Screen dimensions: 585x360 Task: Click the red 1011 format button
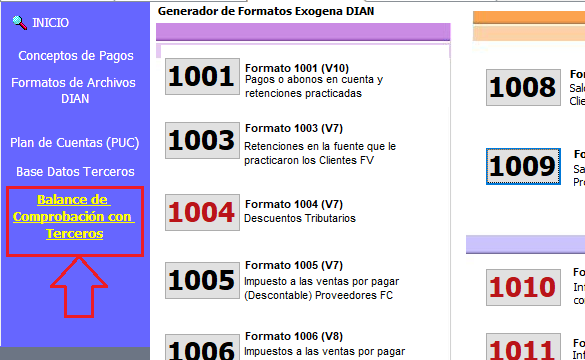(523, 347)
